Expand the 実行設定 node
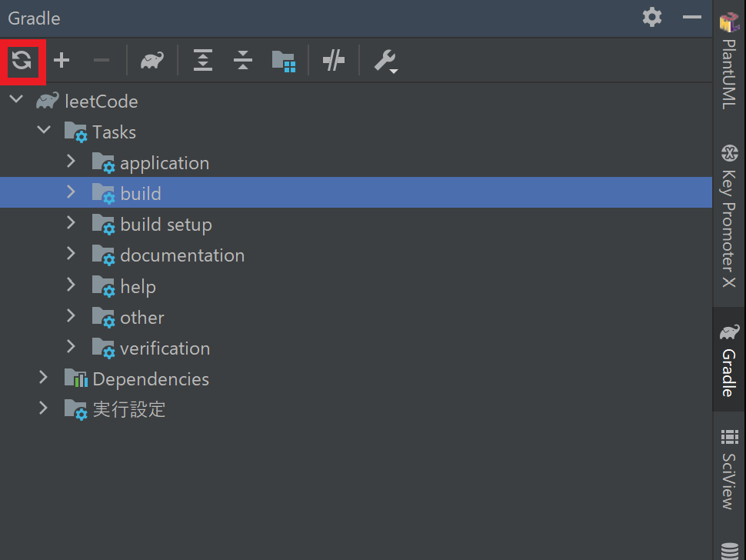The height and width of the screenshot is (560, 746). pyautogui.click(x=43, y=408)
